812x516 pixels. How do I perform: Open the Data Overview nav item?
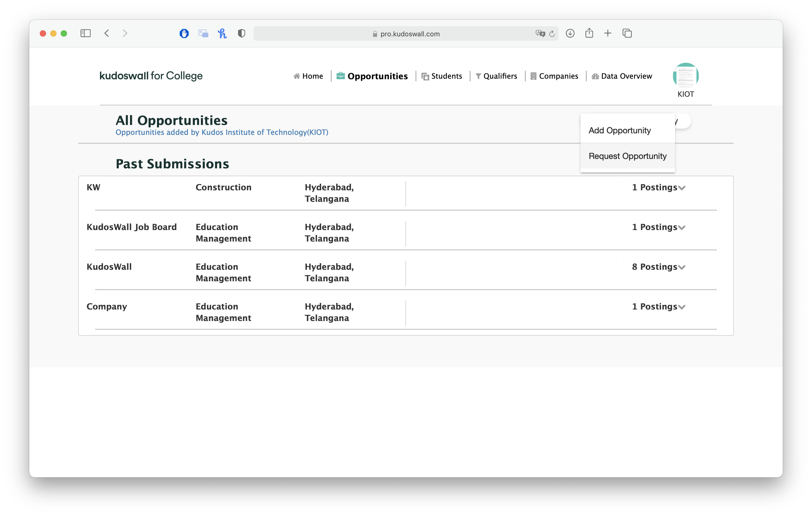tap(622, 76)
